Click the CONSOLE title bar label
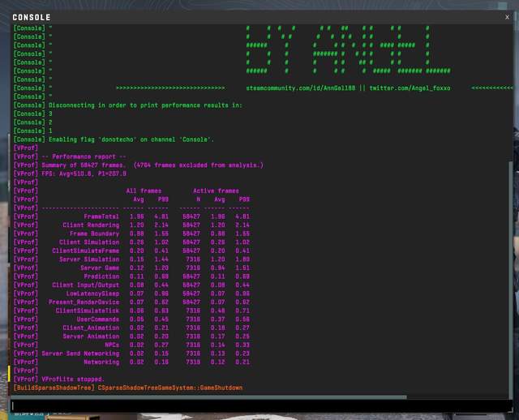This screenshot has width=519, height=420. coord(32,17)
